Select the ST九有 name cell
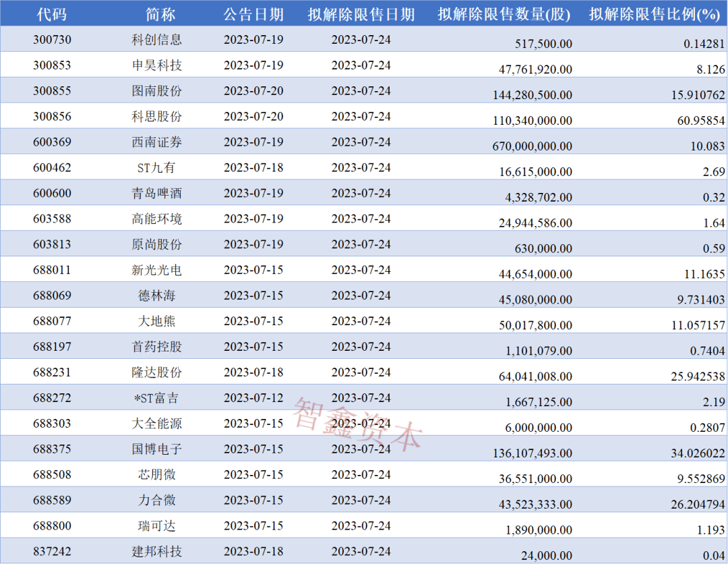Image resolution: width=728 pixels, height=564 pixels. pos(156,168)
